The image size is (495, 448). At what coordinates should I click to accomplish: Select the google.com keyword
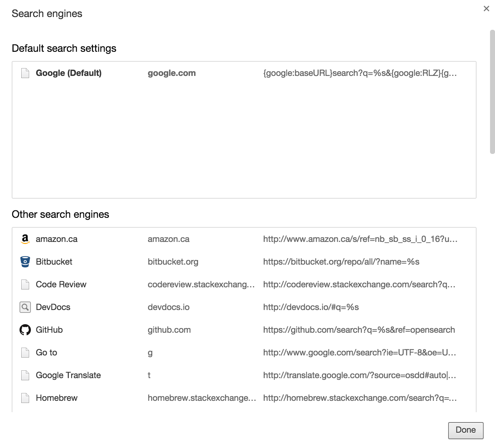click(x=172, y=73)
